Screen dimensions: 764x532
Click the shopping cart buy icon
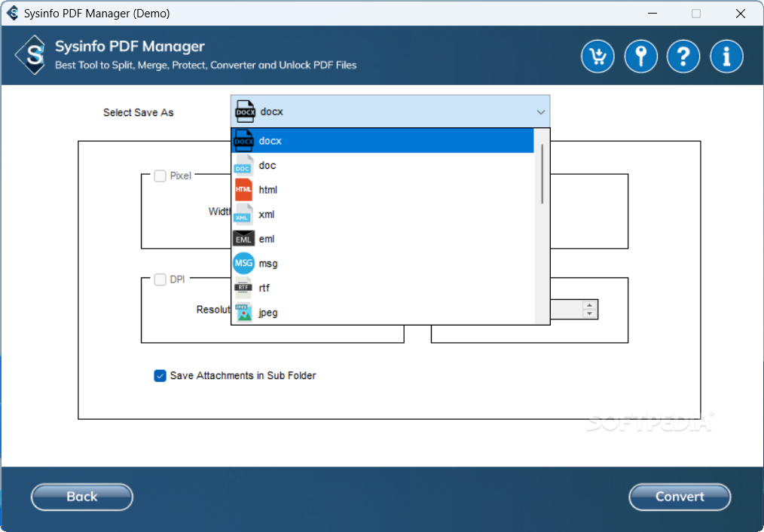coord(597,57)
